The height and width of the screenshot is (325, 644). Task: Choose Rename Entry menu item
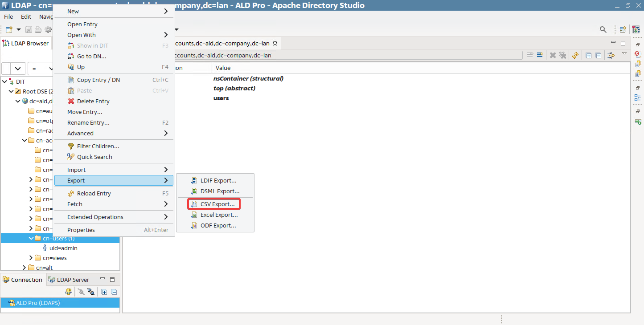tap(114, 122)
